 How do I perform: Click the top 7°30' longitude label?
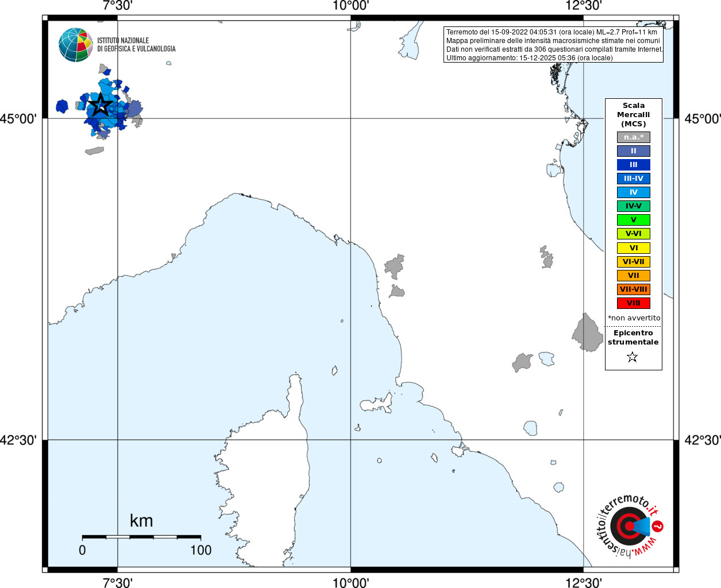[x=118, y=6]
